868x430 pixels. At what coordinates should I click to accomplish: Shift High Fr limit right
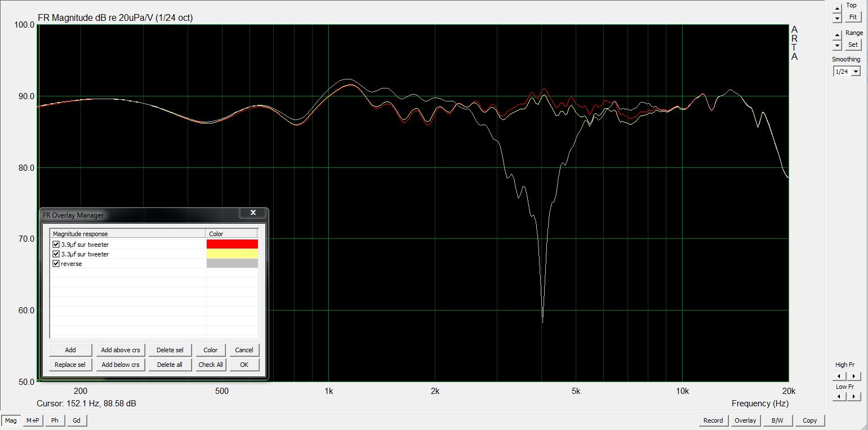(854, 376)
